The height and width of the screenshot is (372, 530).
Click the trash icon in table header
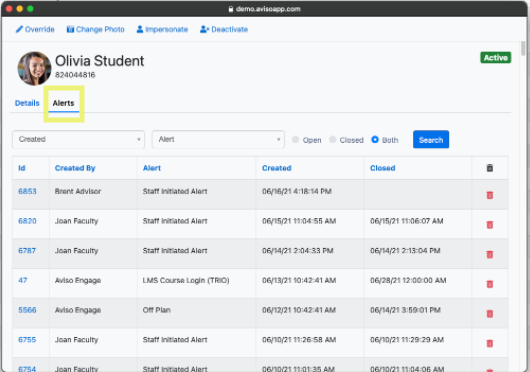(x=489, y=168)
